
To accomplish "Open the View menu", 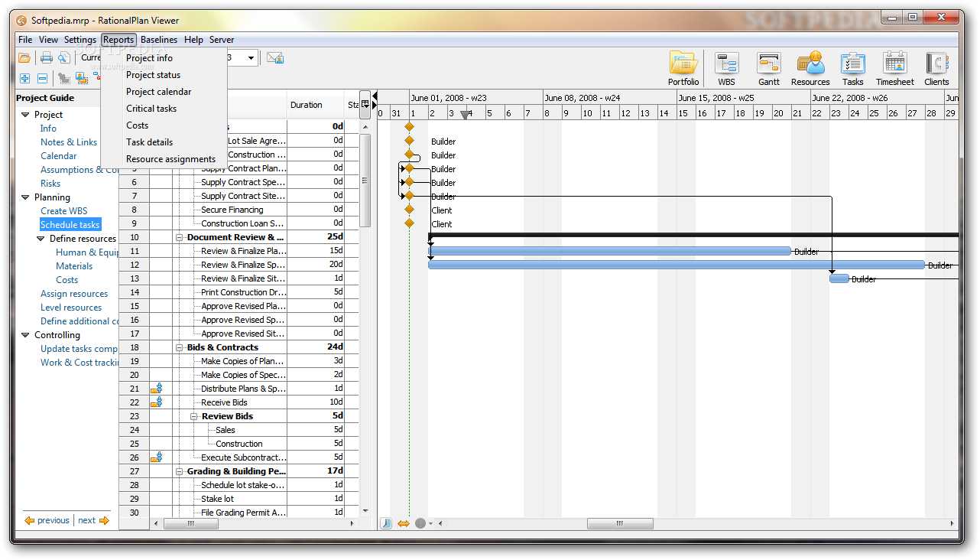I will click(48, 40).
